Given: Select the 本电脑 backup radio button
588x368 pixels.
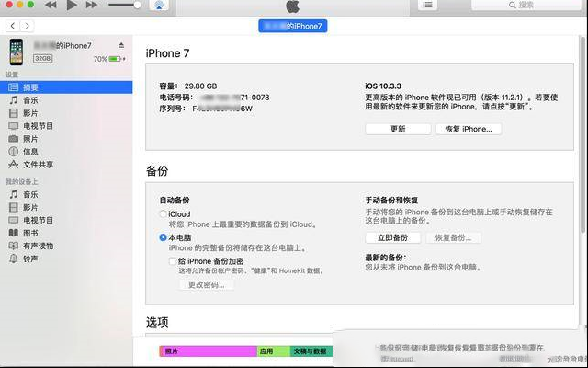Looking at the screenshot, I should point(163,237).
